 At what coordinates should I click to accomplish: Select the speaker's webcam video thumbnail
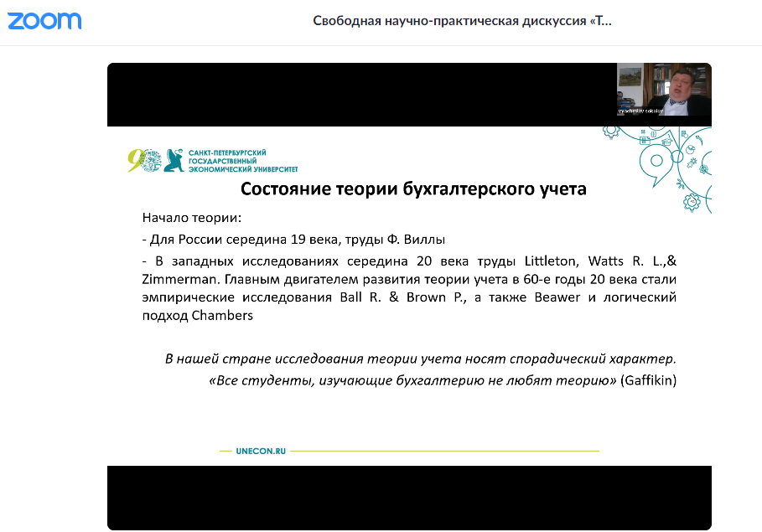click(x=663, y=90)
